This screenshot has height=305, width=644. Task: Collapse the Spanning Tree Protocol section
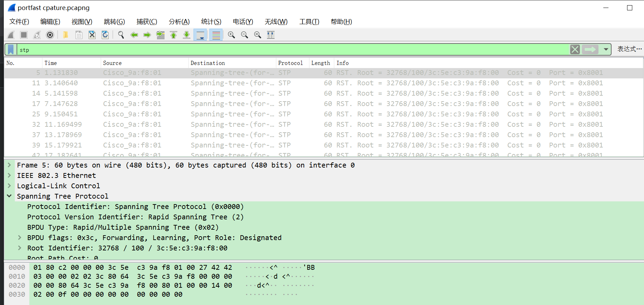point(10,196)
